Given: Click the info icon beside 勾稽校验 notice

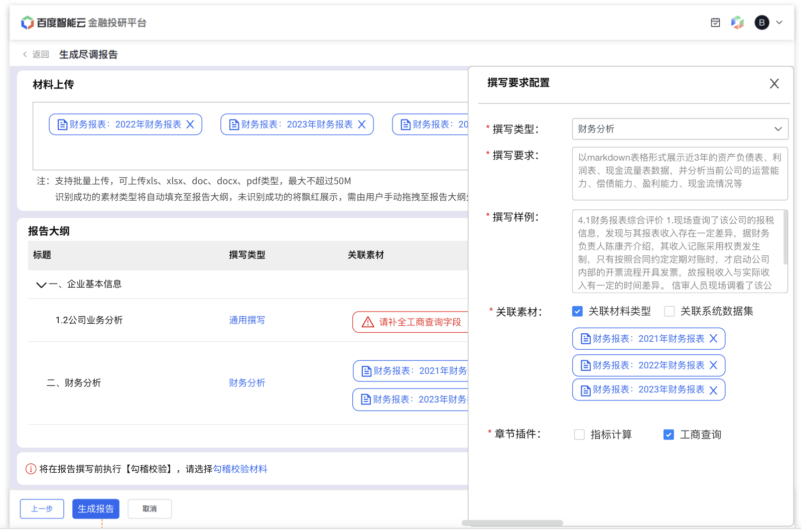Looking at the screenshot, I should [31, 469].
